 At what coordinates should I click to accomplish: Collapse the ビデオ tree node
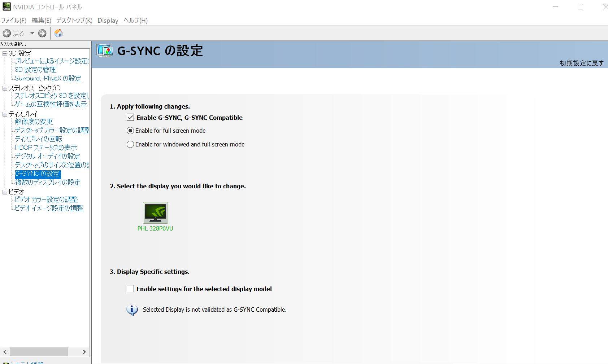coord(5,192)
